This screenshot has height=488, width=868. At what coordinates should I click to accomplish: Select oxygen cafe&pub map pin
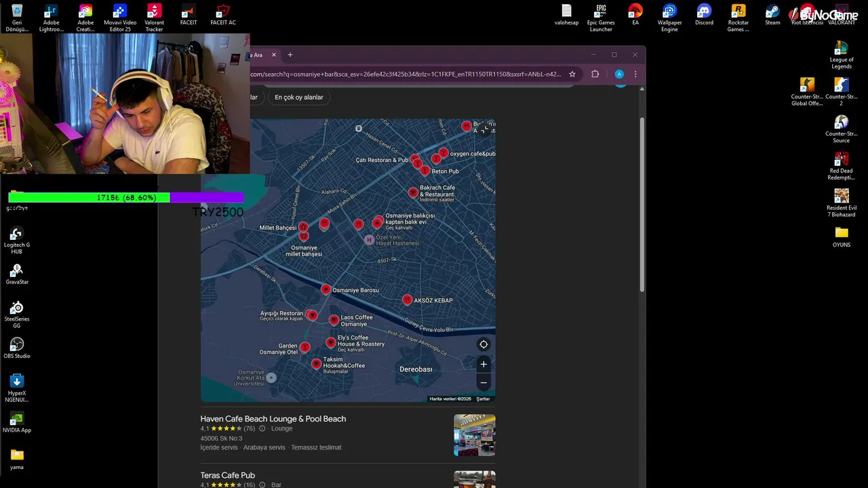point(443,153)
